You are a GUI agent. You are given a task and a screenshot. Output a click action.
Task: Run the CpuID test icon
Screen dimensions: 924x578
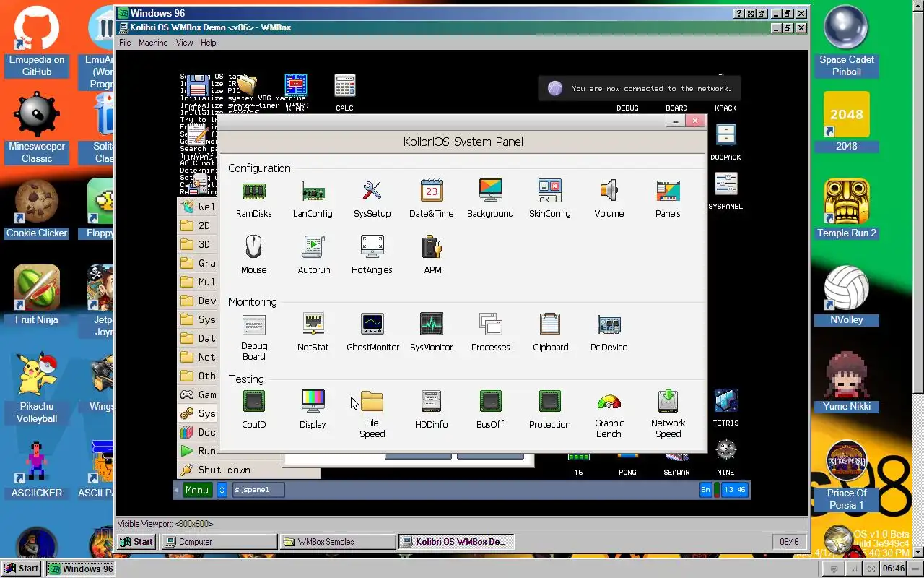(253, 401)
